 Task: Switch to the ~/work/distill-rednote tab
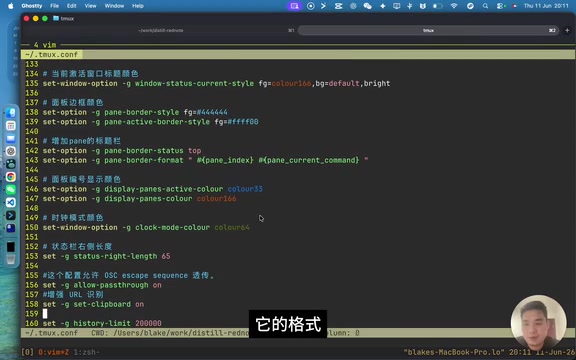point(161,30)
